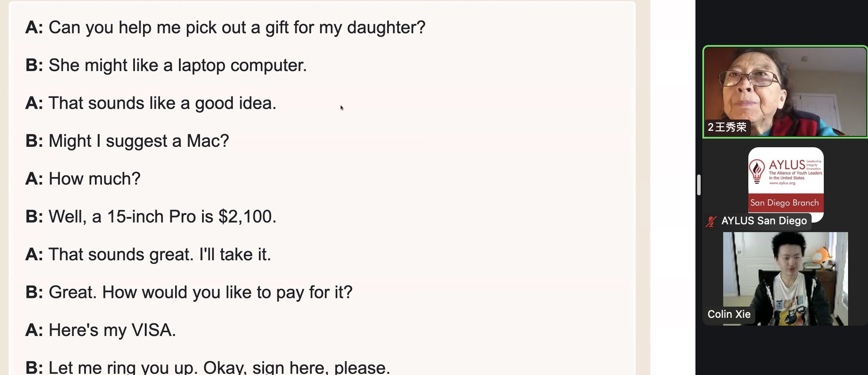The width and height of the screenshot is (868, 375).
Task: Click the "2王秀荣" name label
Action: (x=727, y=127)
